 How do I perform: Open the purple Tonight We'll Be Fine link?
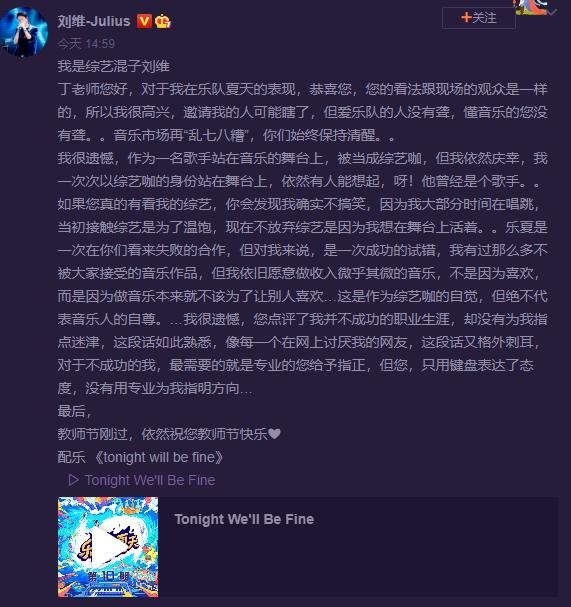[150, 480]
